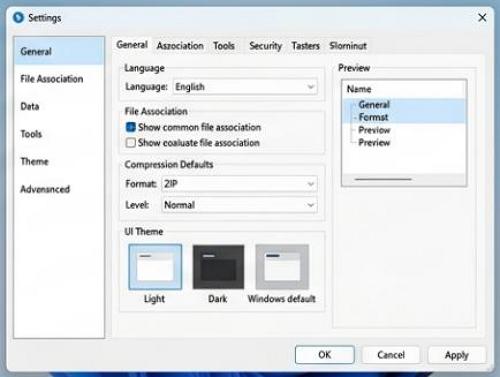Switch to the Security tab

265,46
